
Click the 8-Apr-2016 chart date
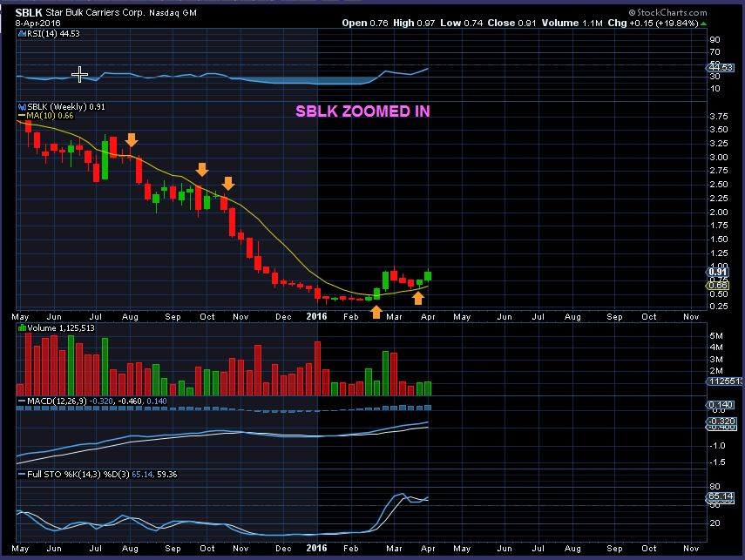tap(38, 23)
